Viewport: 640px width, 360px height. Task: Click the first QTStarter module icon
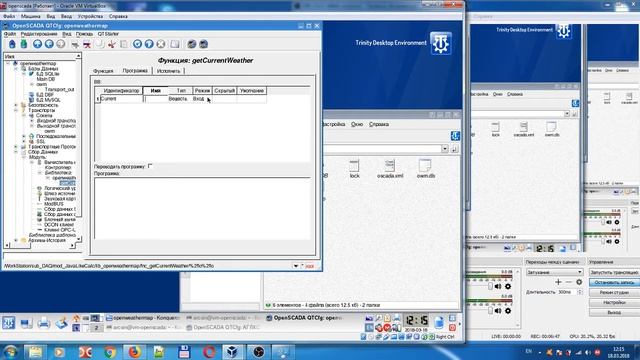tap(191, 44)
